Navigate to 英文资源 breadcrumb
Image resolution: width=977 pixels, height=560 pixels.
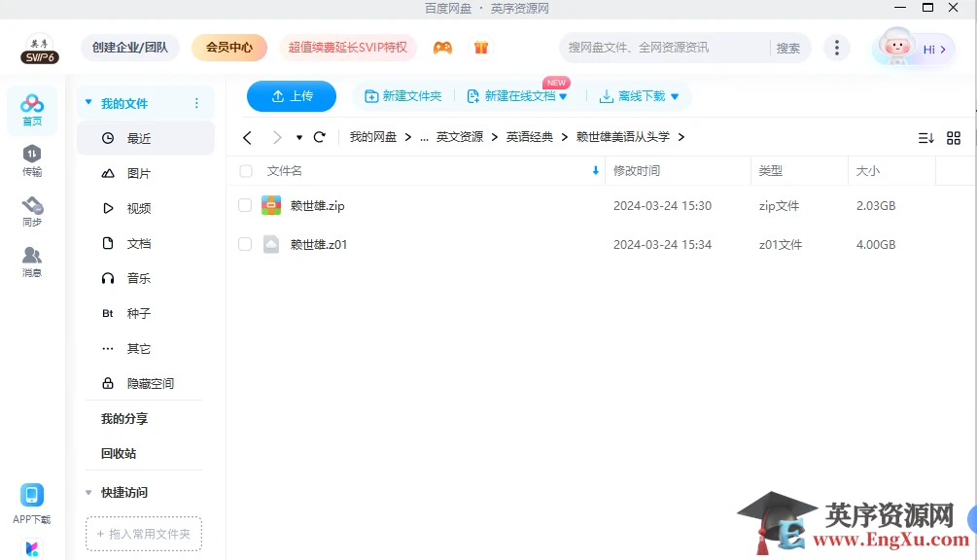[460, 137]
